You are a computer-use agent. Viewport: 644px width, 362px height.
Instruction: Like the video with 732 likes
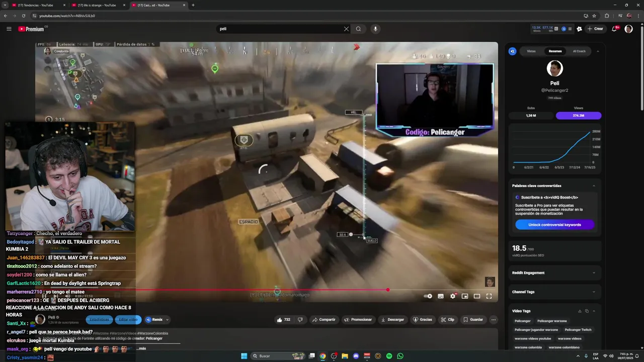[284, 320]
